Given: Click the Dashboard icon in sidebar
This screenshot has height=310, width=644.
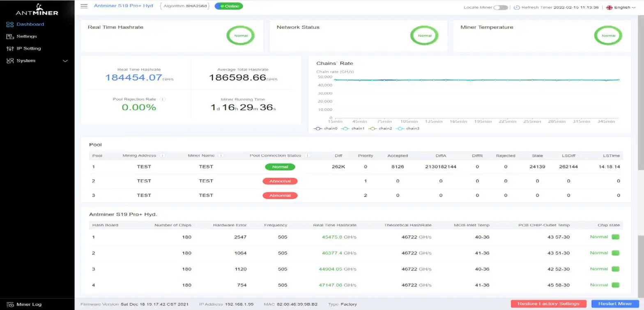Looking at the screenshot, I should (10, 25).
